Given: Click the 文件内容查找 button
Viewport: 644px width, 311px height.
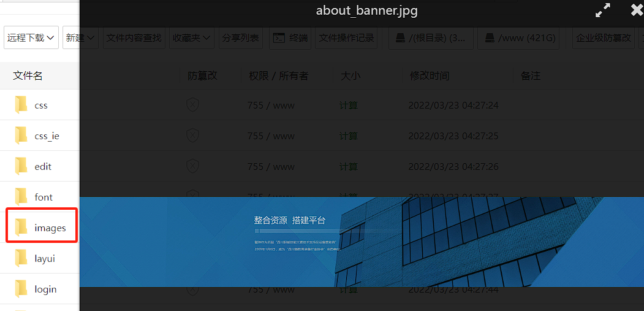Looking at the screenshot, I should (x=134, y=38).
